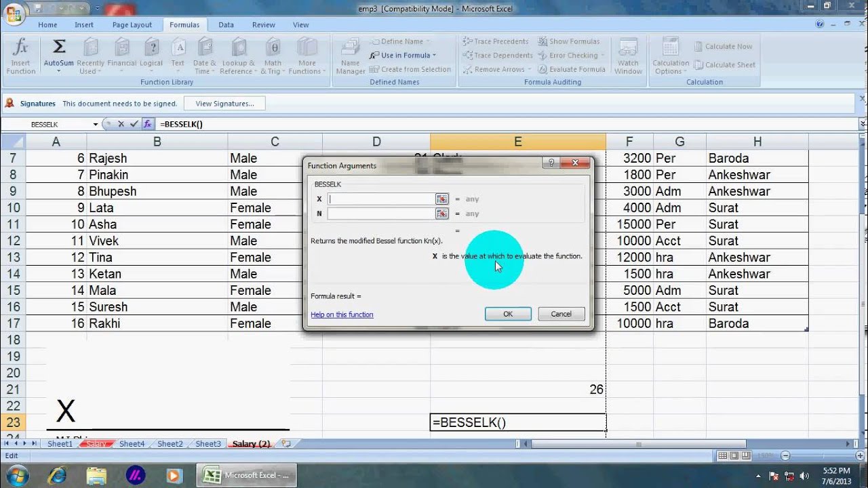The width and height of the screenshot is (868, 488).
Task: Click Trace Dependents
Action: tap(498, 56)
